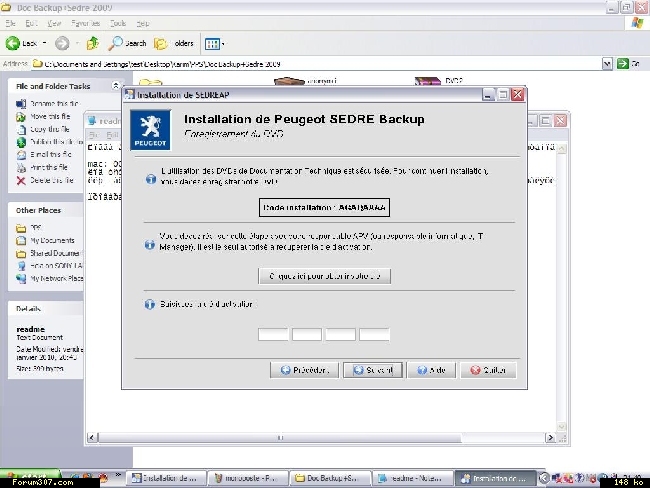Click the Code installation box
The image size is (650, 488).
click(324, 207)
